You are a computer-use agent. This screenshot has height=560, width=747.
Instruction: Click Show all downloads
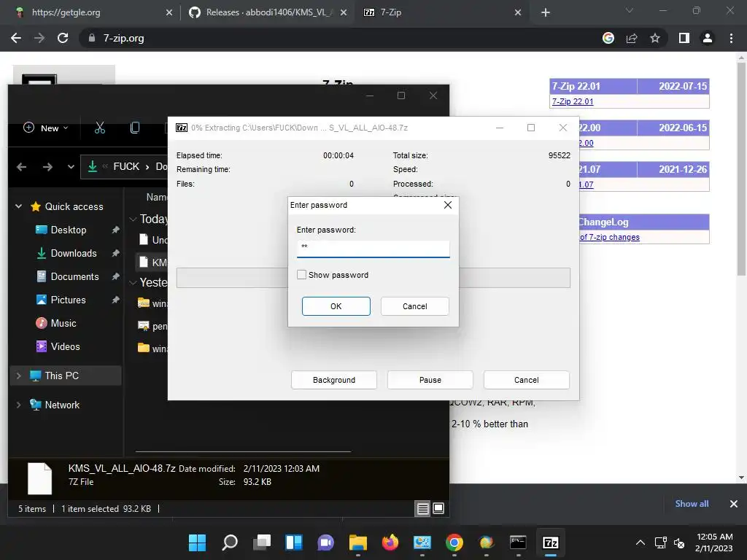pos(692,504)
